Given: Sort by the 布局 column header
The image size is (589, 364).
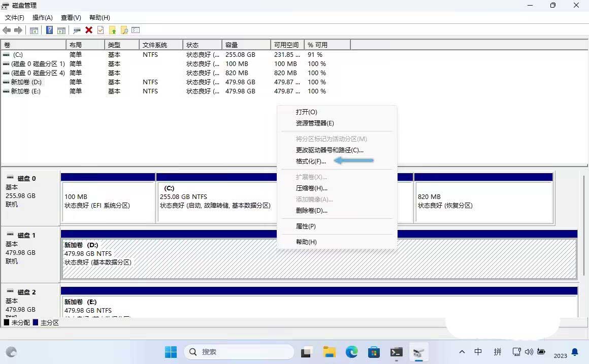Looking at the screenshot, I should click(x=85, y=45).
